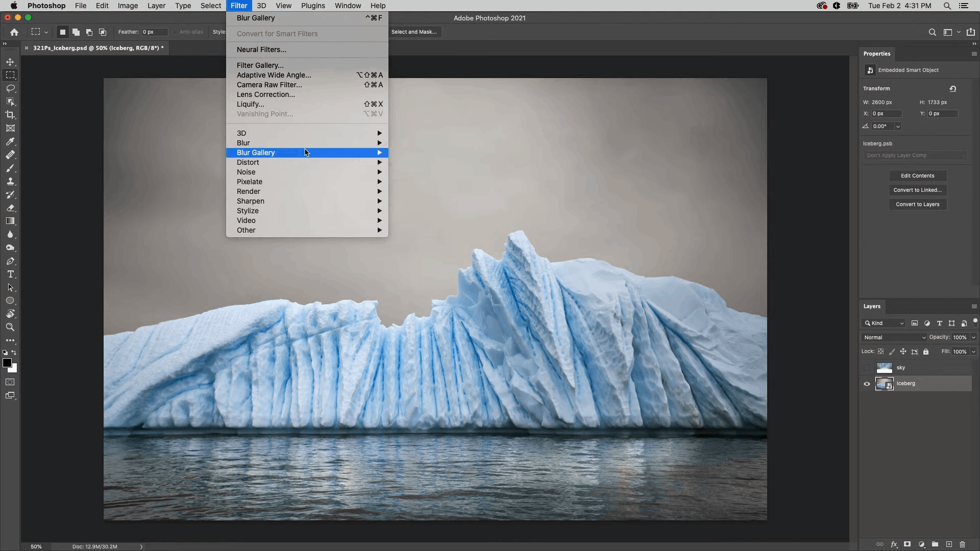Toggle lock image pixels brush icon
The height and width of the screenshot is (551, 980).
[892, 352]
